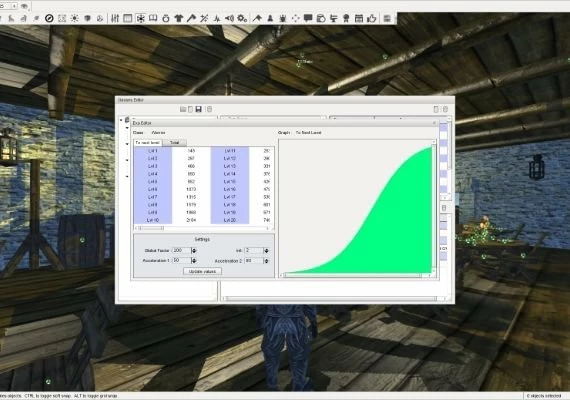Click the level table horizontal scrollbar
The height and width of the screenshot is (400, 570).
click(x=203, y=228)
